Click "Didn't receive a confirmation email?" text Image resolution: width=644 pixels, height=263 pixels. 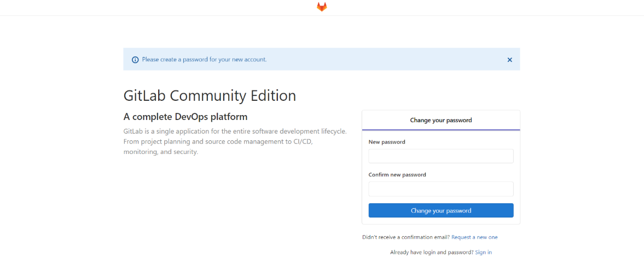click(x=405, y=237)
